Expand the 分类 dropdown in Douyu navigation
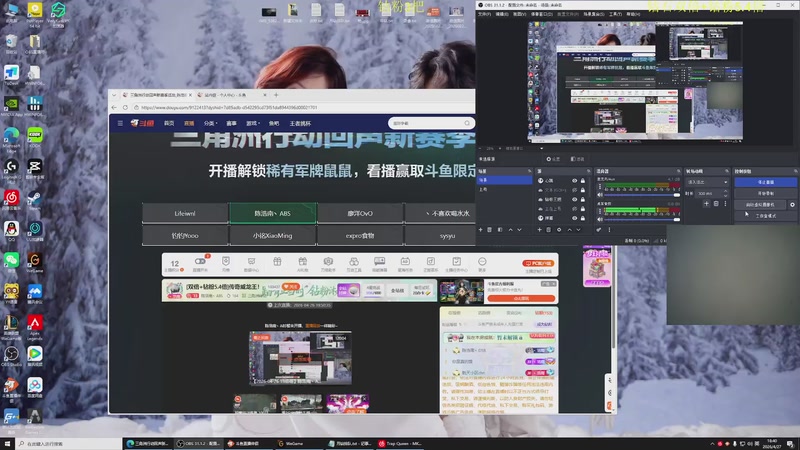800x450 pixels. click(x=211, y=123)
